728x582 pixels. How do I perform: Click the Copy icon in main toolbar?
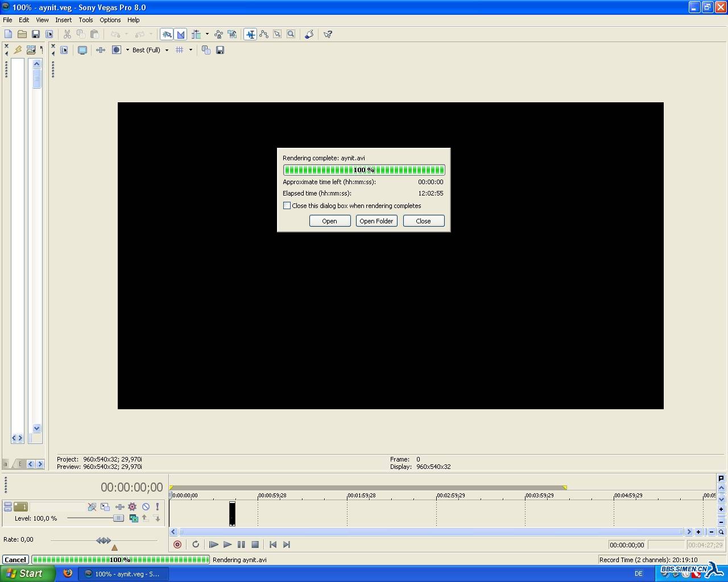tap(81, 34)
